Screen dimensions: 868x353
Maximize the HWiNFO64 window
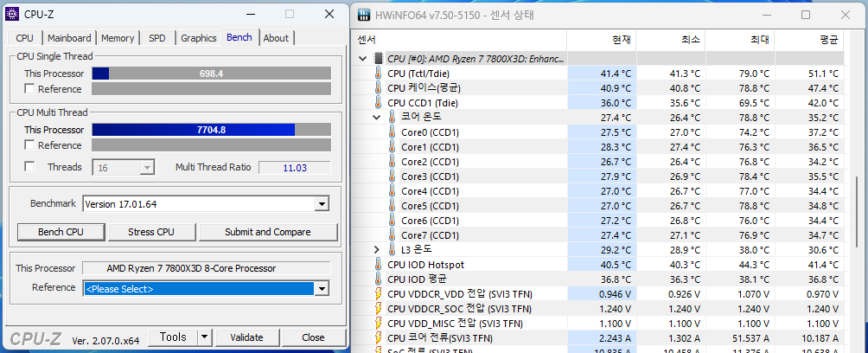(x=806, y=15)
